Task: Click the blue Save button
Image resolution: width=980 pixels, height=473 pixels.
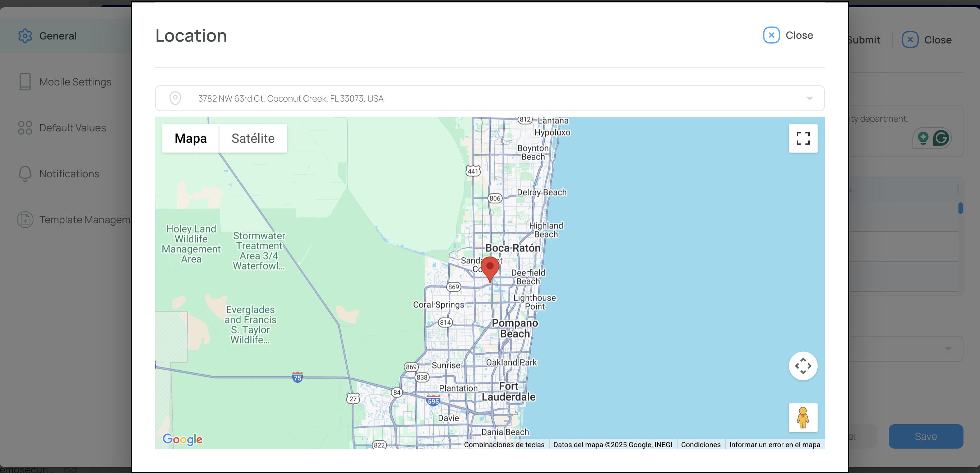Action: pos(926,436)
